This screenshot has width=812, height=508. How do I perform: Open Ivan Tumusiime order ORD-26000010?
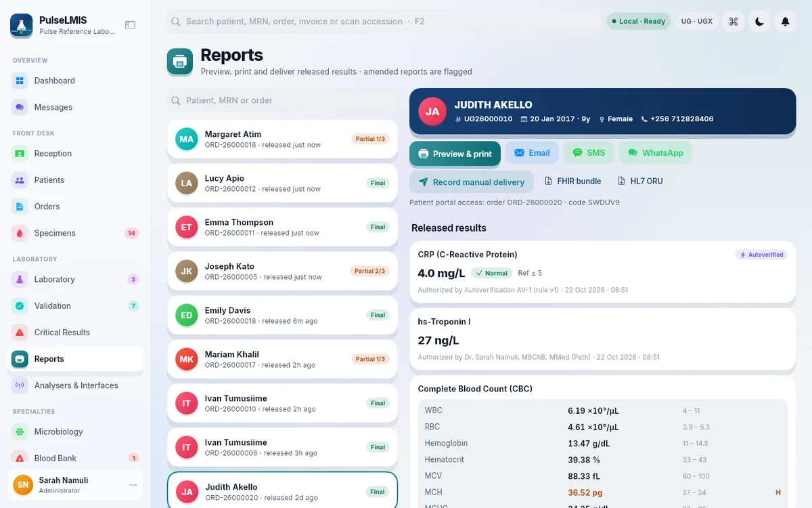(x=282, y=404)
